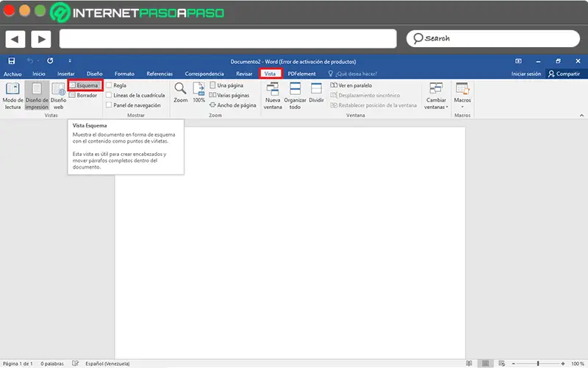
Task: Click the browser forward arrow button
Action: point(41,39)
